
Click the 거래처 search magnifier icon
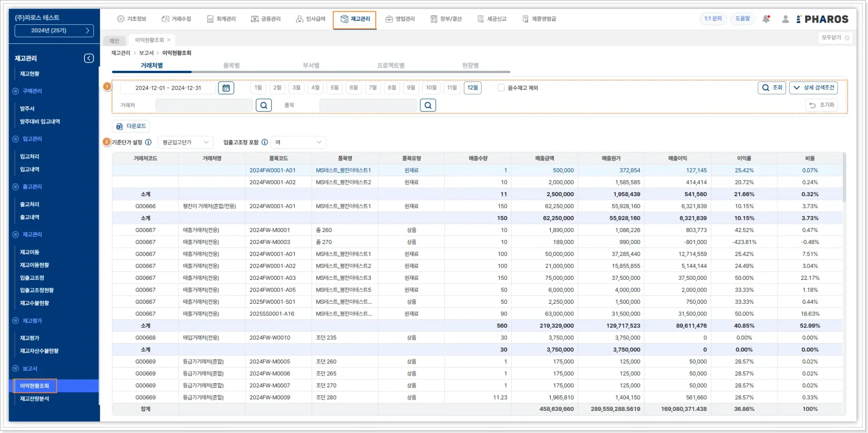coord(264,105)
